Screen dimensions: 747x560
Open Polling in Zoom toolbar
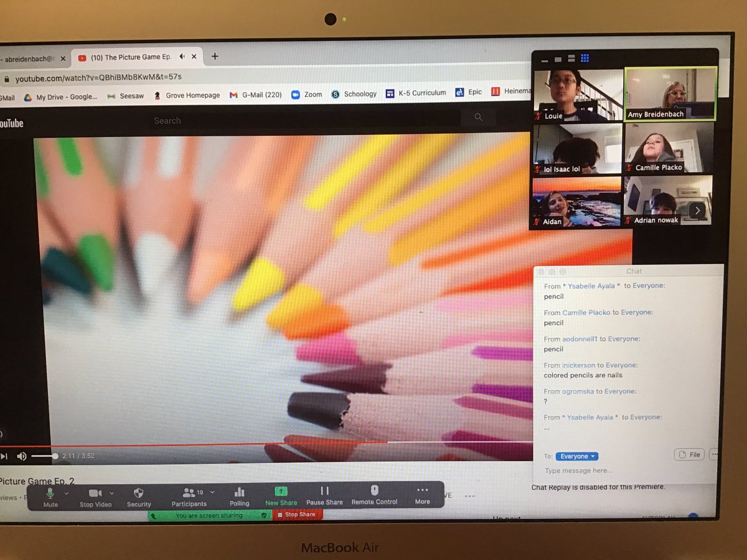click(239, 497)
